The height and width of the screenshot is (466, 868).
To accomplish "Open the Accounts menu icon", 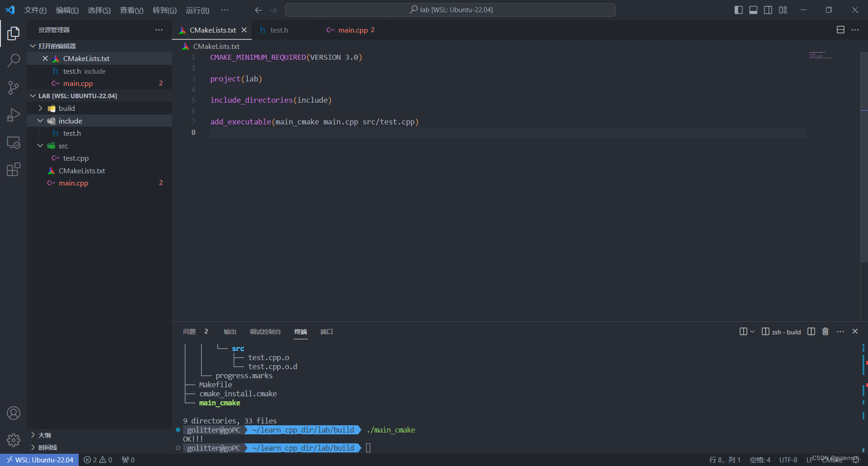I will click(14, 413).
